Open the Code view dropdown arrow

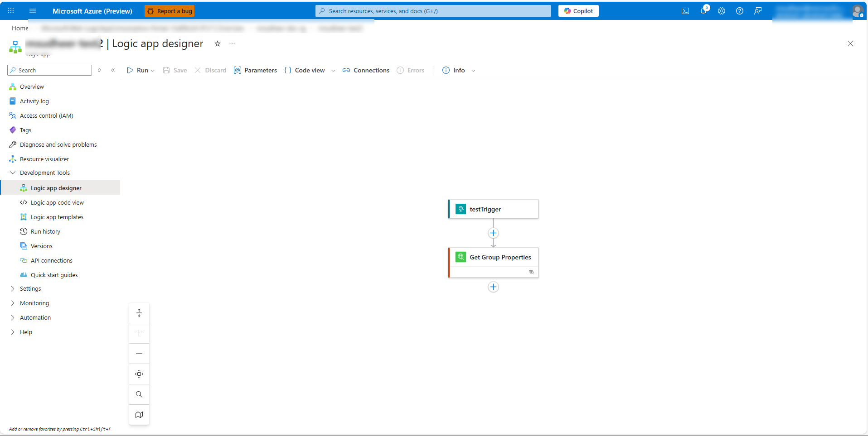[x=333, y=71]
